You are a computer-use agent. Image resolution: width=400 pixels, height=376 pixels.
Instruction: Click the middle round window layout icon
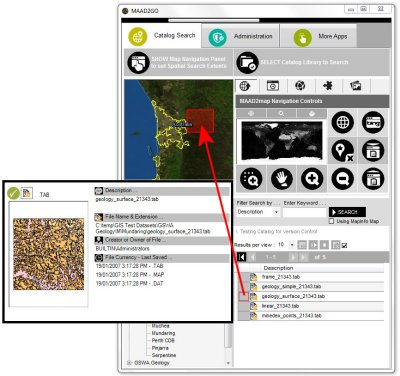tap(373, 151)
